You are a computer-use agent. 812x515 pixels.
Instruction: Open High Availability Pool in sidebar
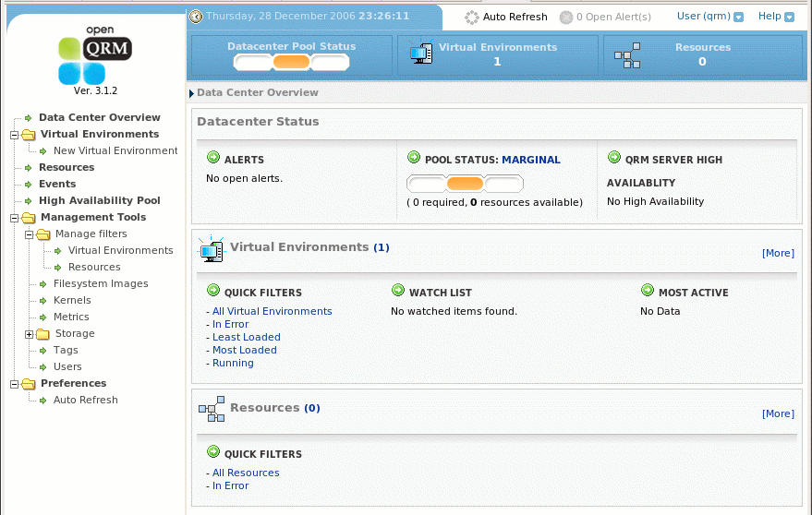tap(99, 200)
